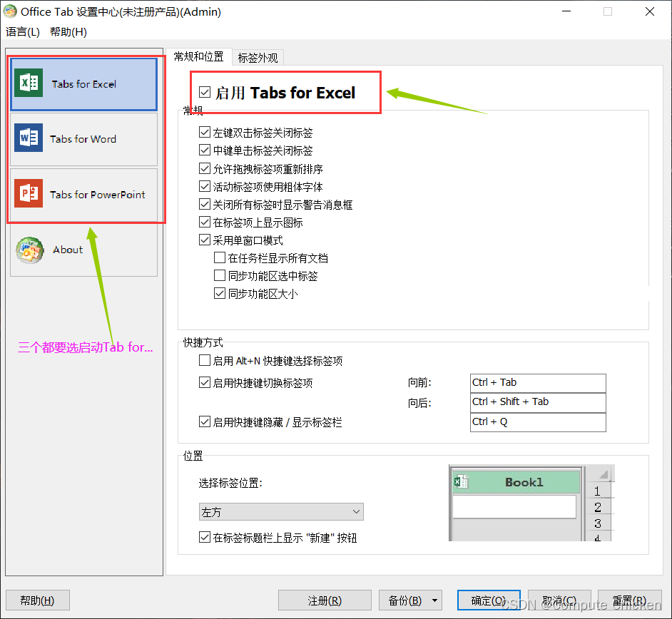Click the Ctrl + Q shortcut field
Screen dimensions: 672x619
point(538,422)
